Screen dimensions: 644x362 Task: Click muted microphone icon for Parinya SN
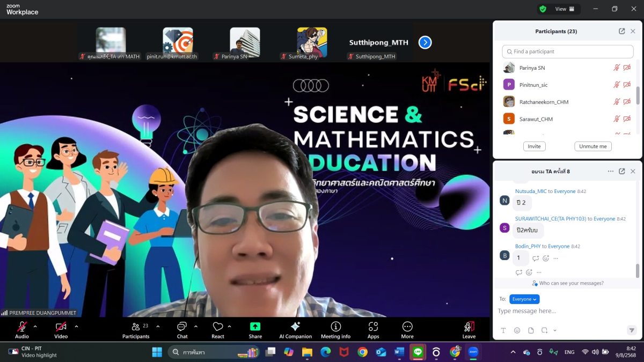617,68
